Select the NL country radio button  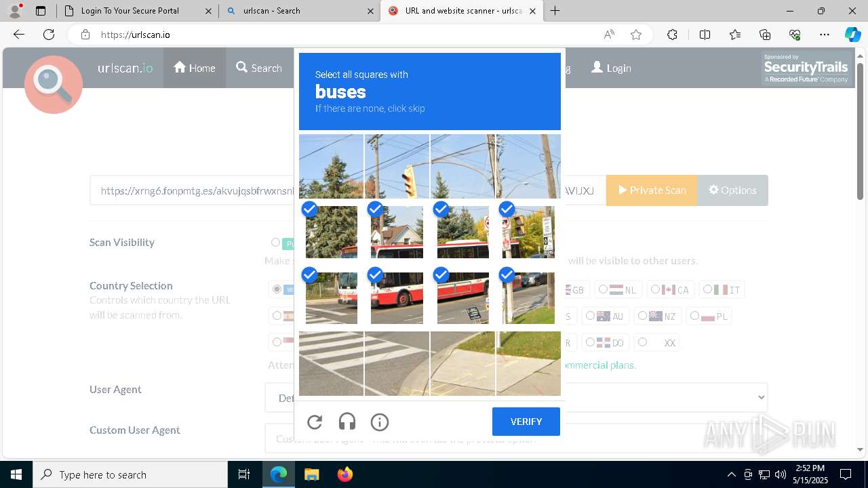[603, 289]
